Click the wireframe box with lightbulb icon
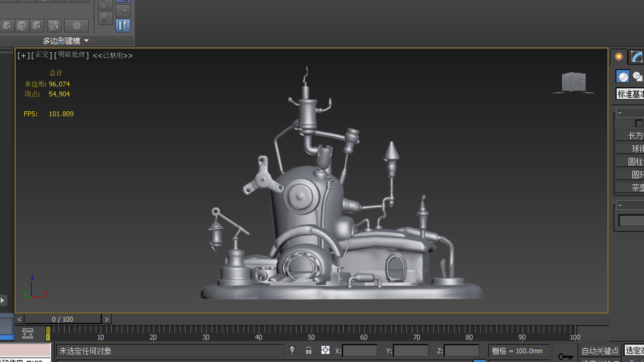 coord(54,25)
